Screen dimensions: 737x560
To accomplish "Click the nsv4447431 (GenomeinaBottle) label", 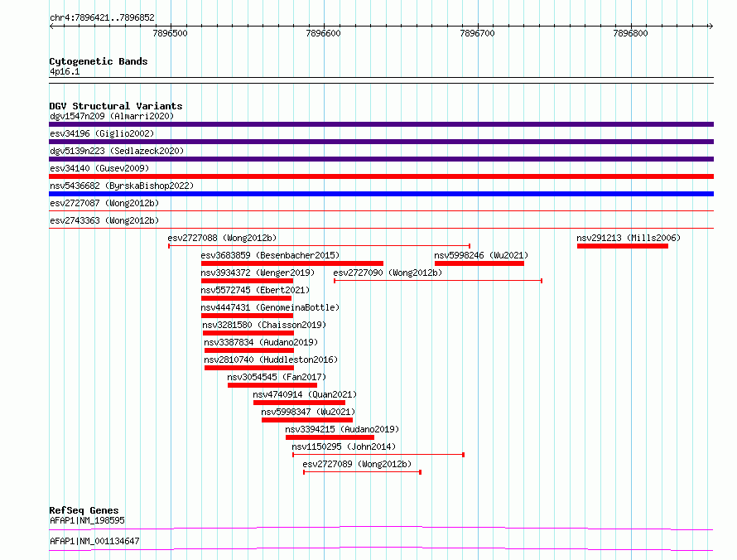I will 270,307.
